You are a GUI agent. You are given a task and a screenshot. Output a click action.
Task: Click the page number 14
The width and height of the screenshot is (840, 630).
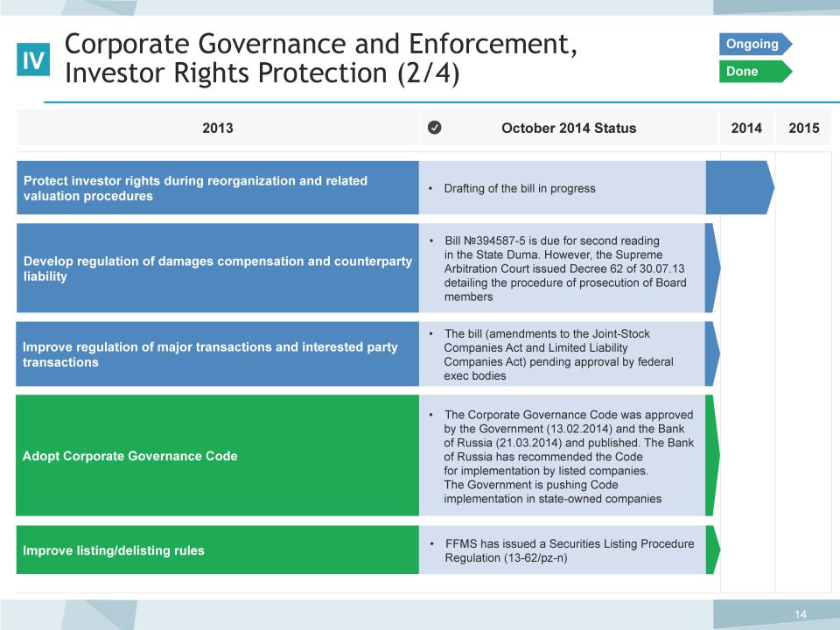coord(801,614)
